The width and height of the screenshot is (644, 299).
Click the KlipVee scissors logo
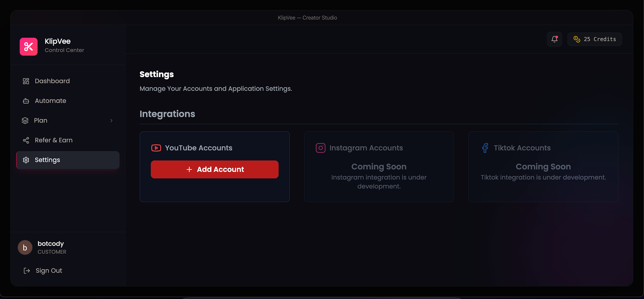tap(29, 47)
